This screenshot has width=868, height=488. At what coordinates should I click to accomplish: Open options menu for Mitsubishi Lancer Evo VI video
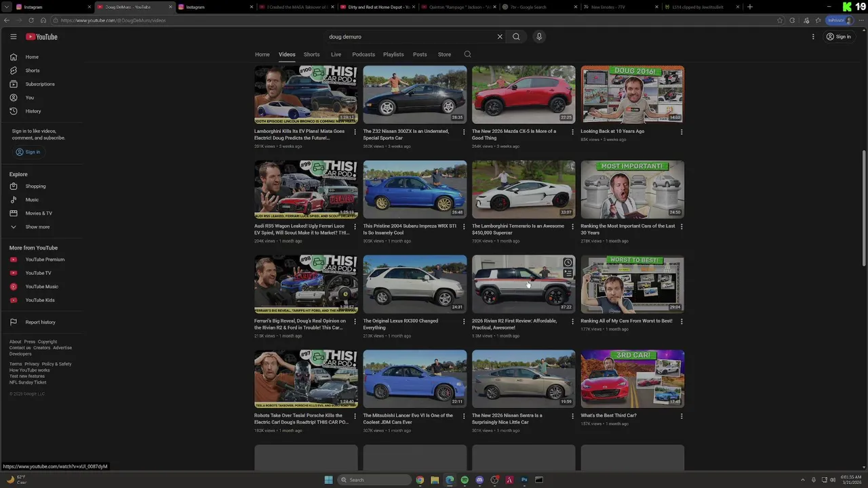click(464, 416)
